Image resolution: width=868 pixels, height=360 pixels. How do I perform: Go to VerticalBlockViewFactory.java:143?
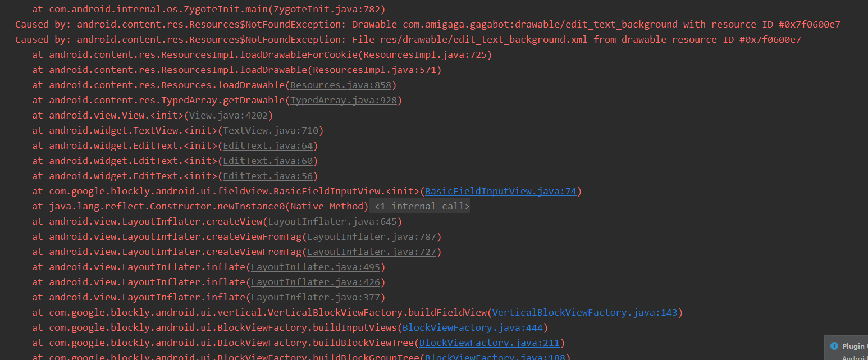585,313
